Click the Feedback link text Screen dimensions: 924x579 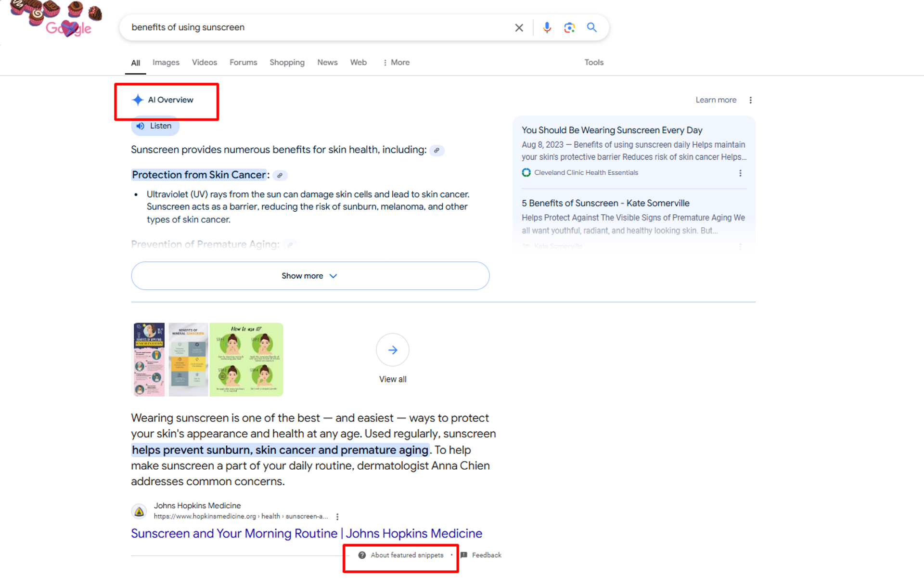point(487,555)
